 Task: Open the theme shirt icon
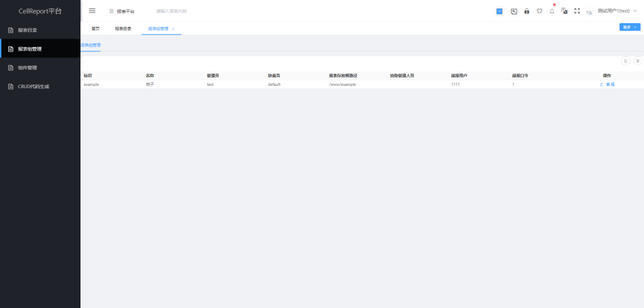click(539, 11)
